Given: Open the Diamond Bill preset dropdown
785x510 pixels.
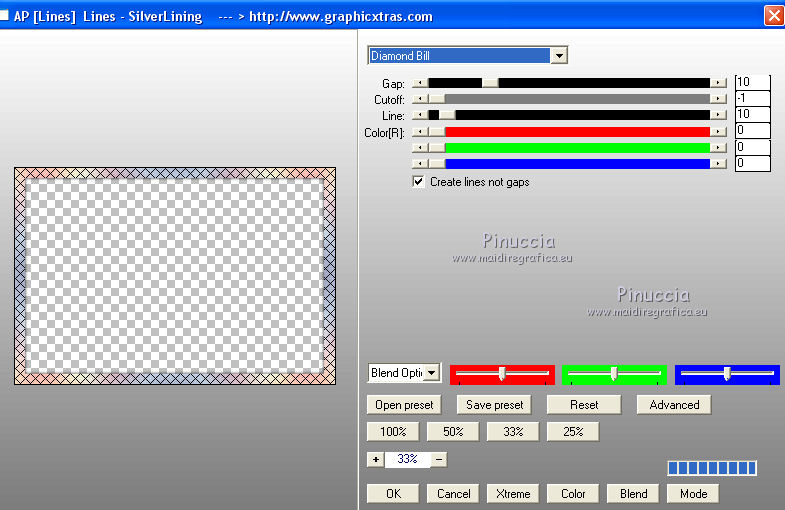Looking at the screenshot, I should (x=559, y=56).
